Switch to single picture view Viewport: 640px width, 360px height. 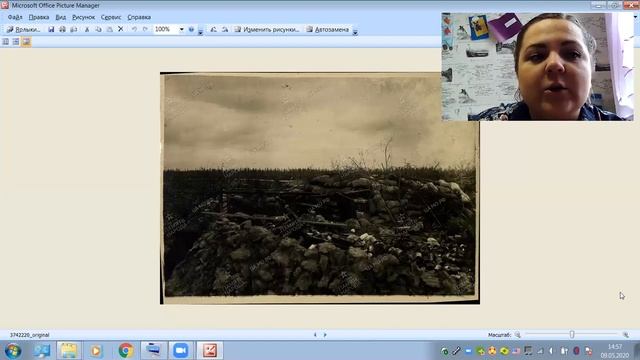pos(26,42)
